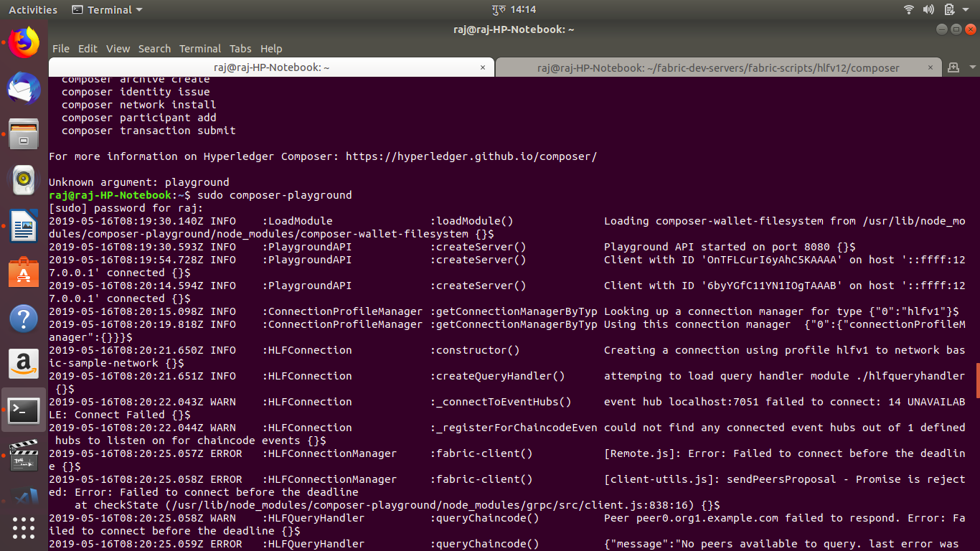Click 'composer transaction submit' line
Viewport: 980px width, 551px height.
149,131
